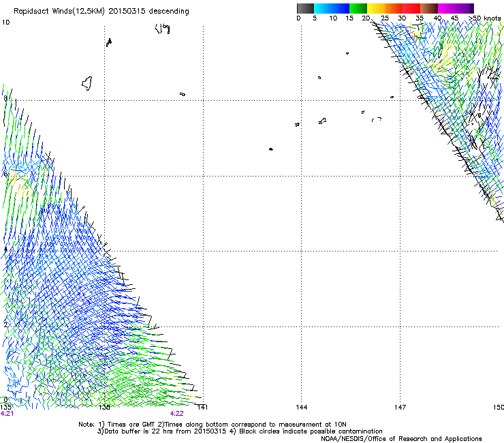Click the gray 0-5 knots color swatch

coord(305,8)
